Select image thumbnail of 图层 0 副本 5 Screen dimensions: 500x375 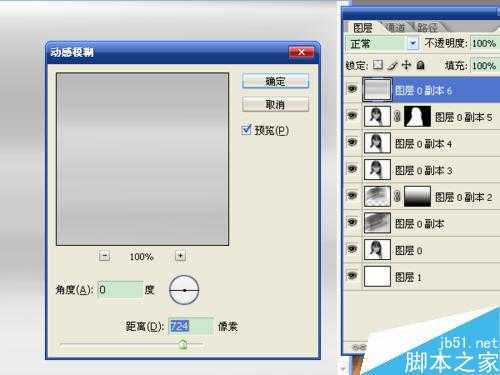(x=377, y=116)
